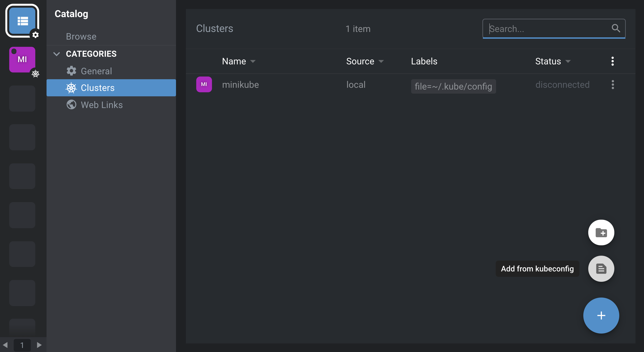Viewport: 644px width, 352px height.
Task: Open the Browse view
Action: (81, 36)
